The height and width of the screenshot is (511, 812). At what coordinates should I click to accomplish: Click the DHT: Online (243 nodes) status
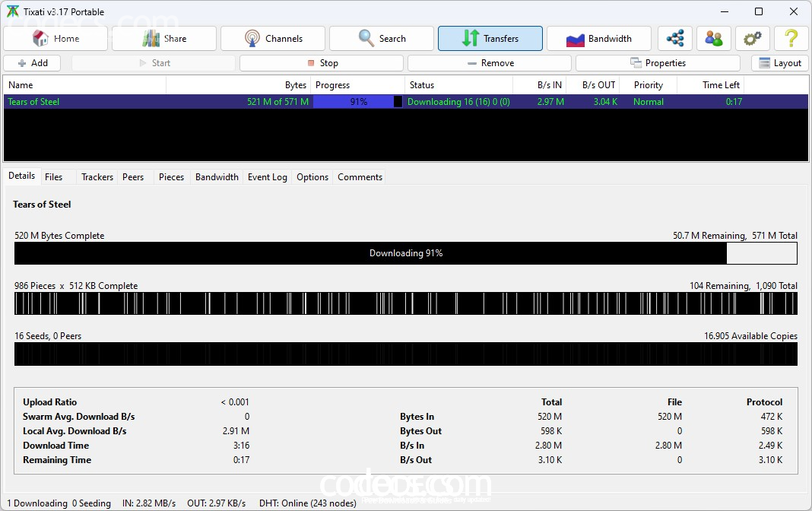[308, 503]
